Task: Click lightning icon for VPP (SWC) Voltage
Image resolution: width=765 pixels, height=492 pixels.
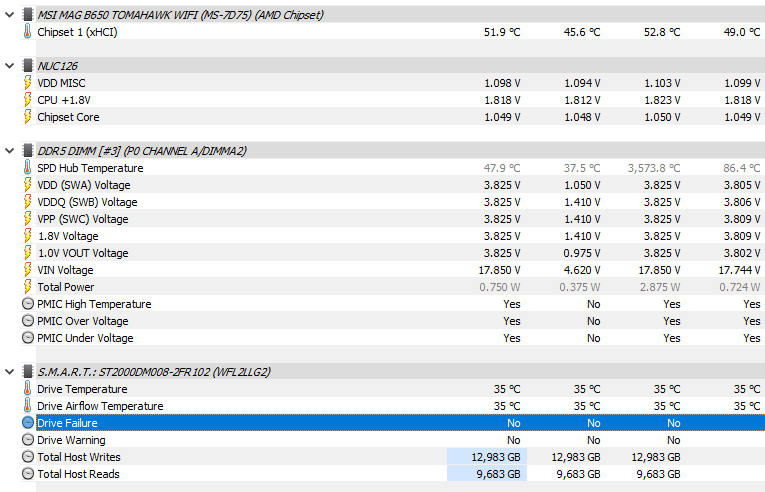Action: click(28, 219)
